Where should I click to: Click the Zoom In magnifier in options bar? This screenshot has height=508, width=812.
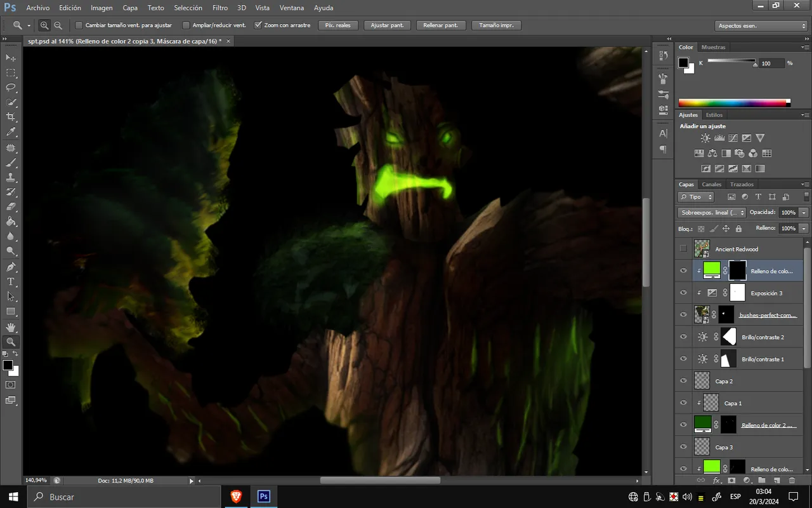(x=44, y=25)
